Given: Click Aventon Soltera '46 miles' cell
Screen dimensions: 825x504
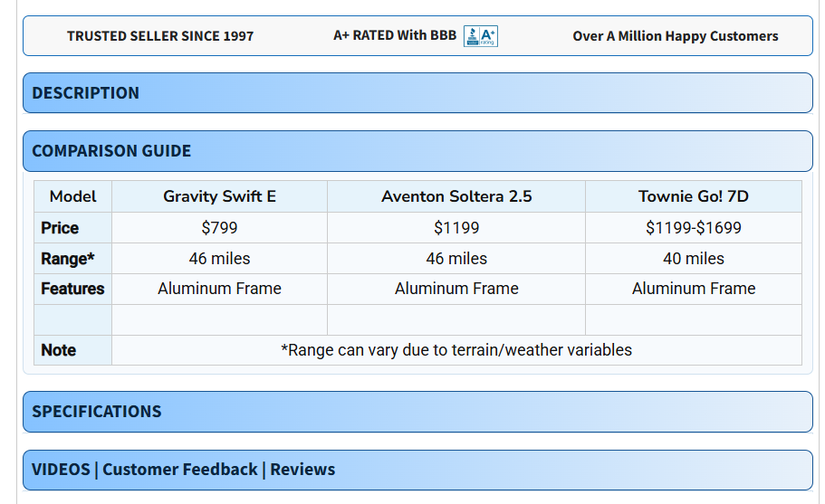Looking at the screenshot, I should (456, 259).
